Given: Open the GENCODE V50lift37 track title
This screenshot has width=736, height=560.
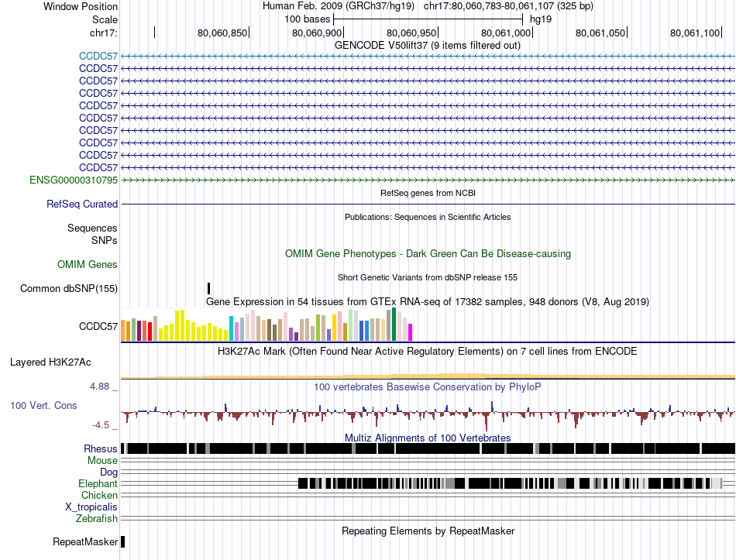Looking at the screenshot, I should (427, 46).
